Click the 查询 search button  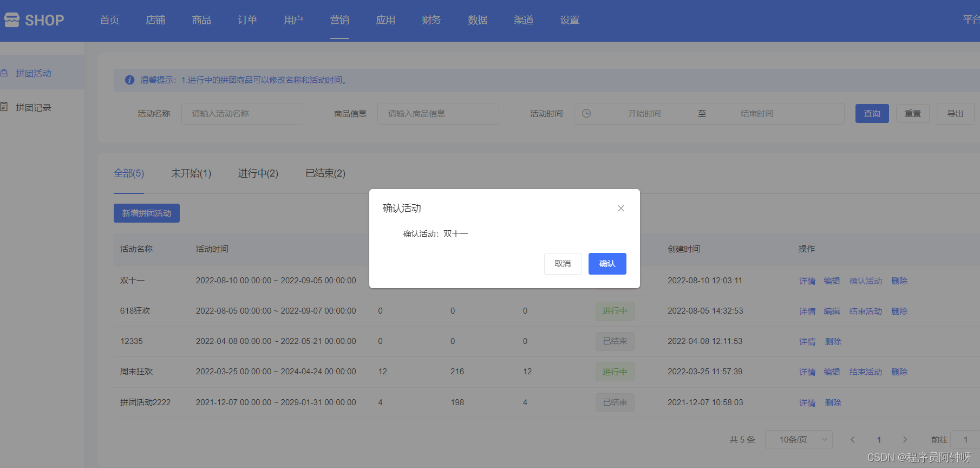pos(872,114)
